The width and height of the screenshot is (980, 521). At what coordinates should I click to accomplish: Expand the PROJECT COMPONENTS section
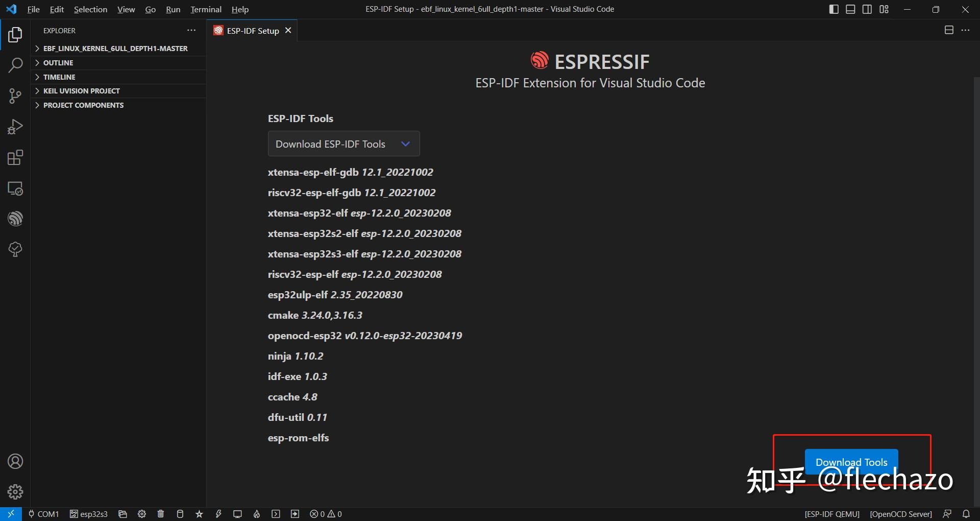pyautogui.click(x=118, y=105)
